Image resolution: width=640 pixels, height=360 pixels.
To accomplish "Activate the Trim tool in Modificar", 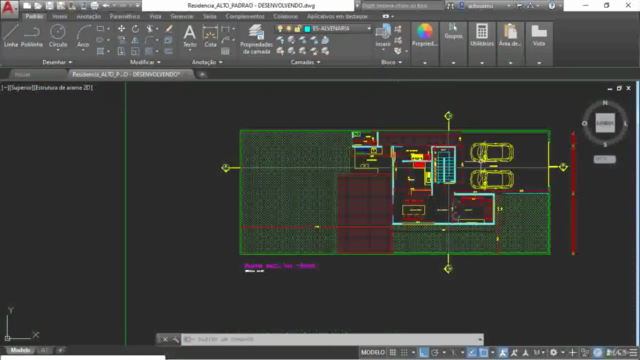I will (150, 29).
